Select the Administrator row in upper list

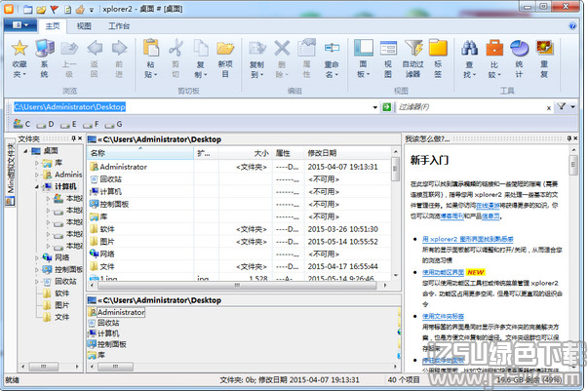239,167
